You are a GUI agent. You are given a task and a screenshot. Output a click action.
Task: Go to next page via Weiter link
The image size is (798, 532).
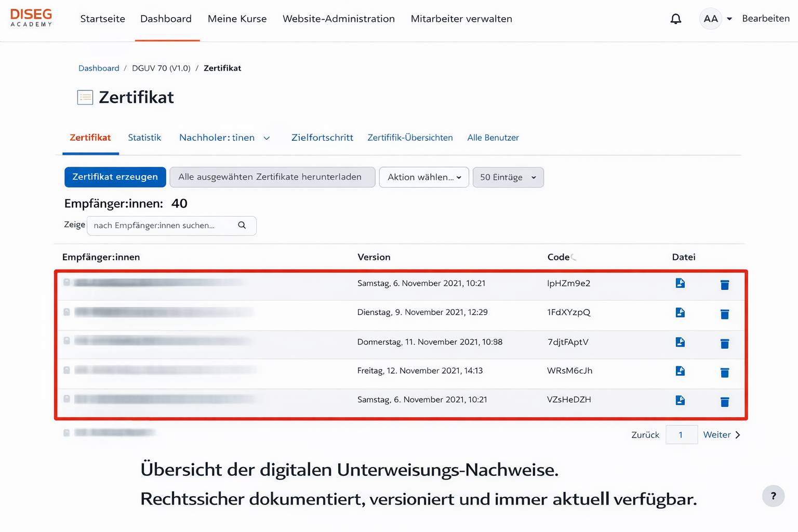717,434
